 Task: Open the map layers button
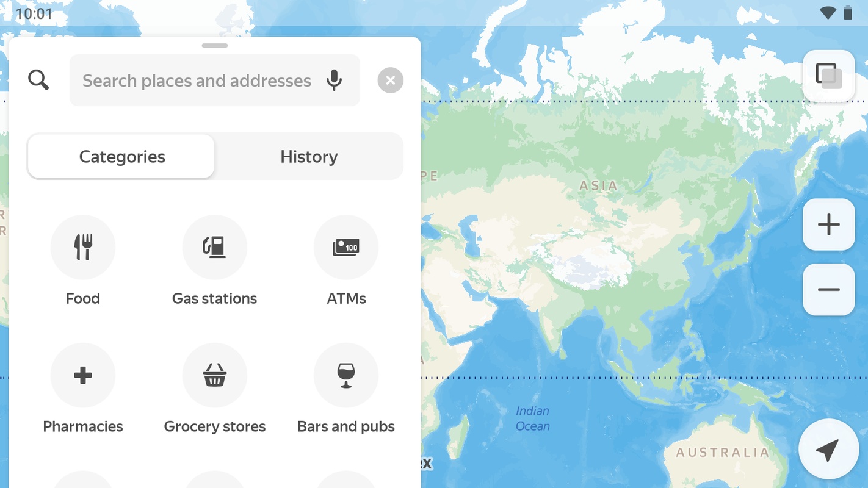tap(828, 76)
